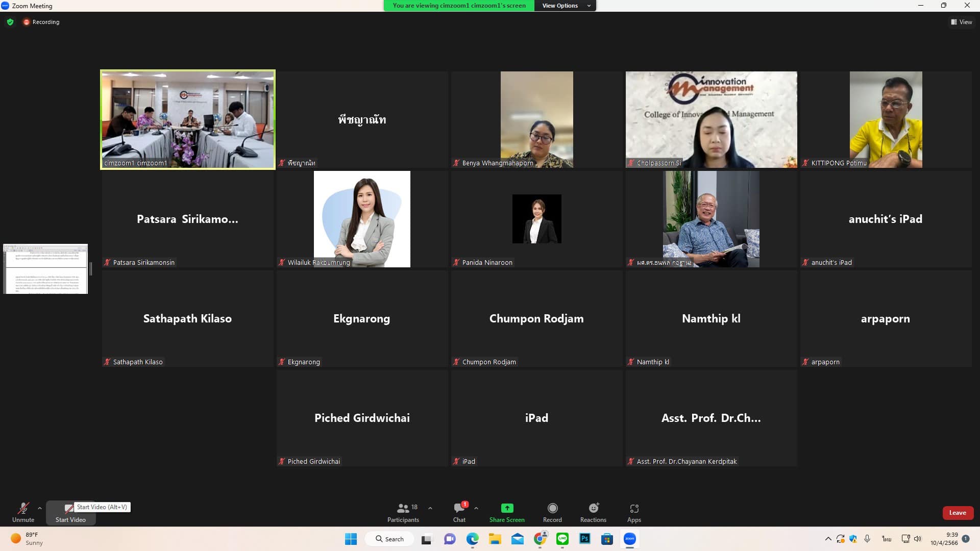Image resolution: width=980 pixels, height=551 pixels.
Task: Turn on camera with Start Video
Action: tap(70, 513)
